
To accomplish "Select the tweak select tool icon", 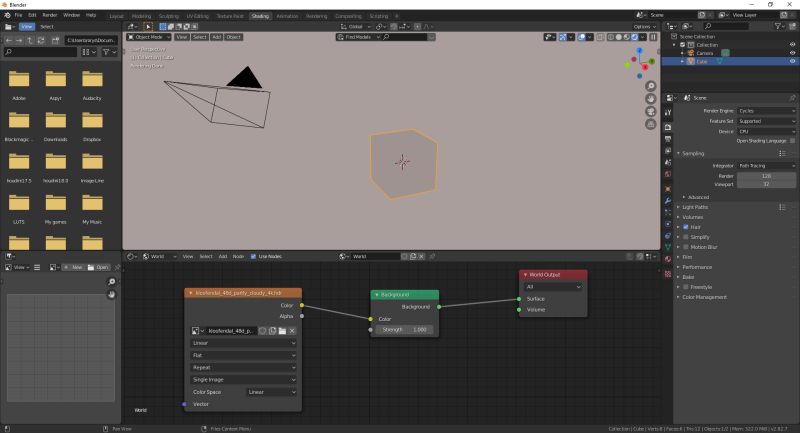I will [148, 27].
